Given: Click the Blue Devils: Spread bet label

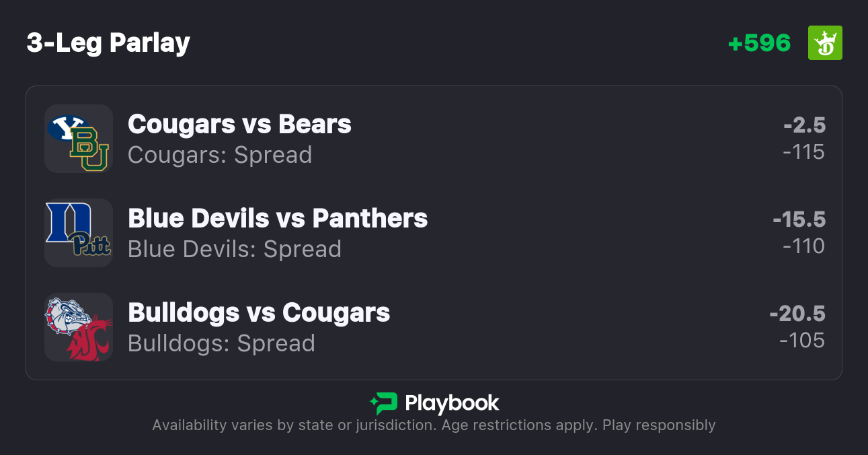Looking at the screenshot, I should [235, 250].
